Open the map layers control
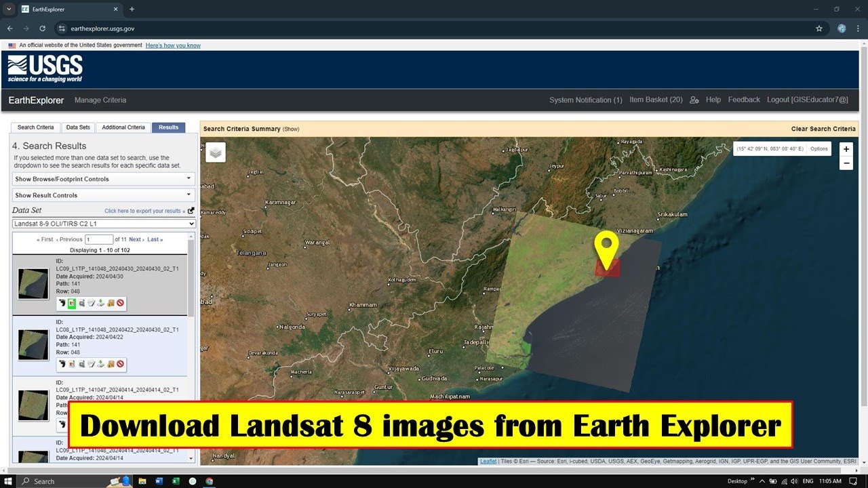Image resolution: width=868 pixels, height=488 pixels. [x=216, y=152]
